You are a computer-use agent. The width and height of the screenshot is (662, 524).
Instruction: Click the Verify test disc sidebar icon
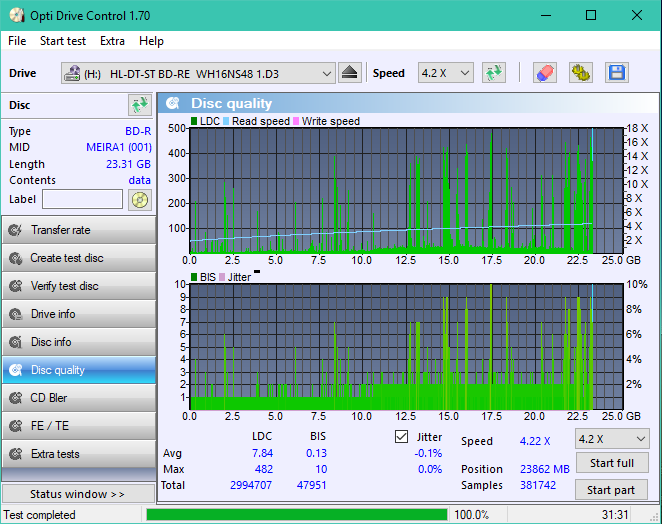16,286
